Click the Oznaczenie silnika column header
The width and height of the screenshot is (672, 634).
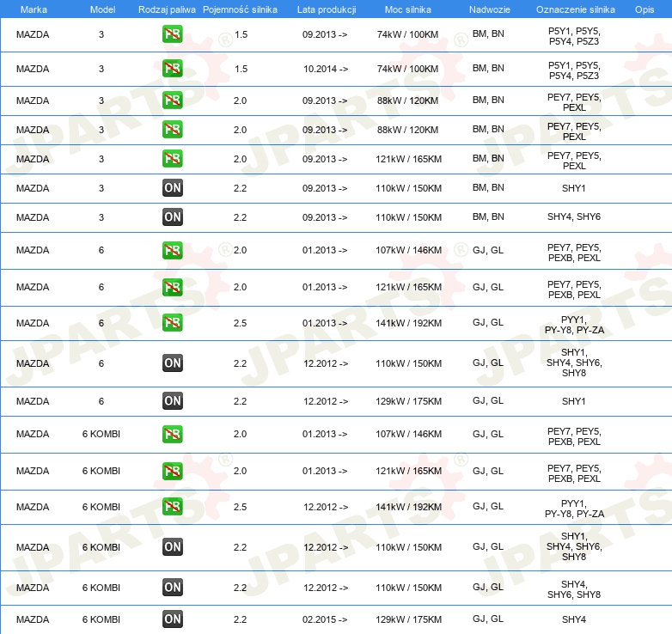pos(575,9)
